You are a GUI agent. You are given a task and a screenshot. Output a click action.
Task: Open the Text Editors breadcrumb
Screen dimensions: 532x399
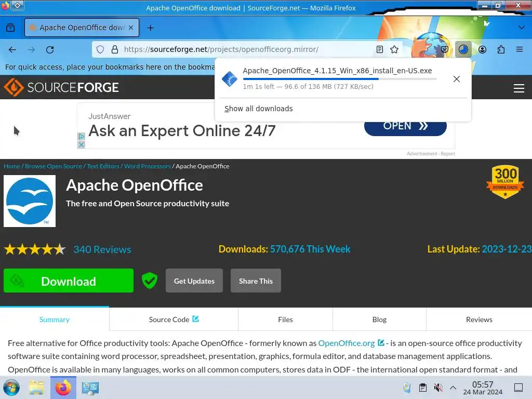pyautogui.click(x=103, y=166)
